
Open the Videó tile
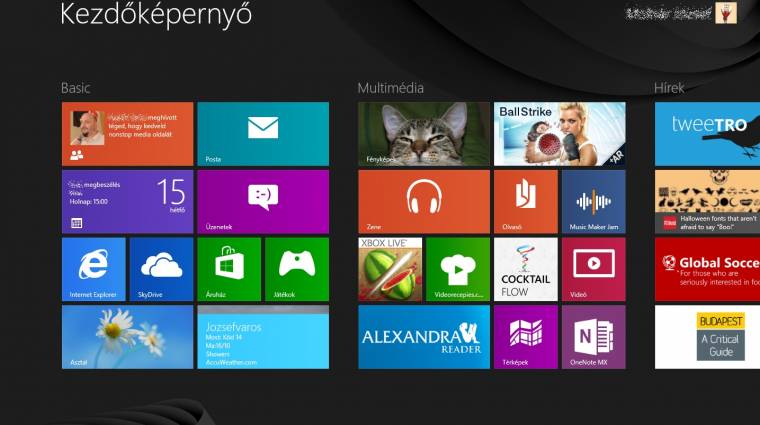pyautogui.click(x=594, y=269)
